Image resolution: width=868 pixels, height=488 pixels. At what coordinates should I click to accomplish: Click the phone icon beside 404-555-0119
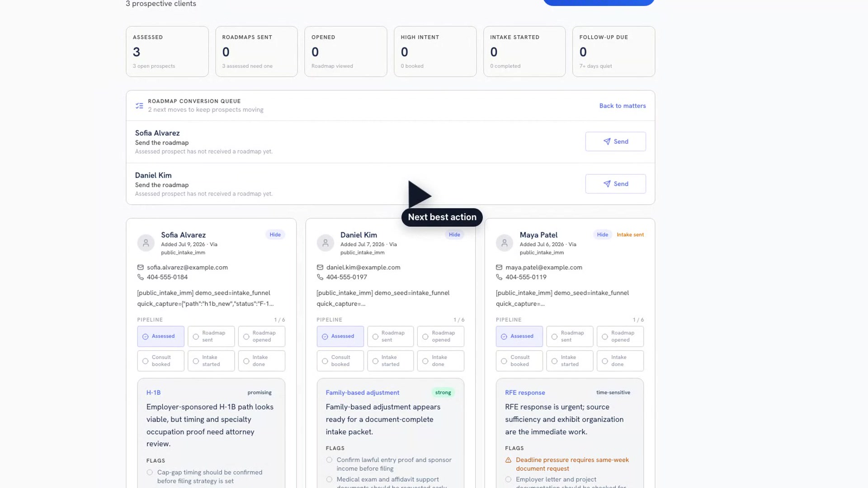coord(499,277)
